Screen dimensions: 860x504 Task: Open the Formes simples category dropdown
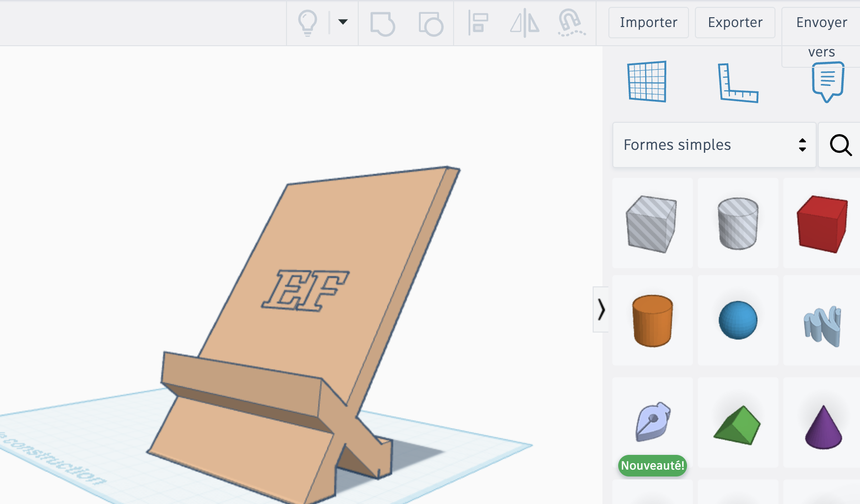[714, 145]
